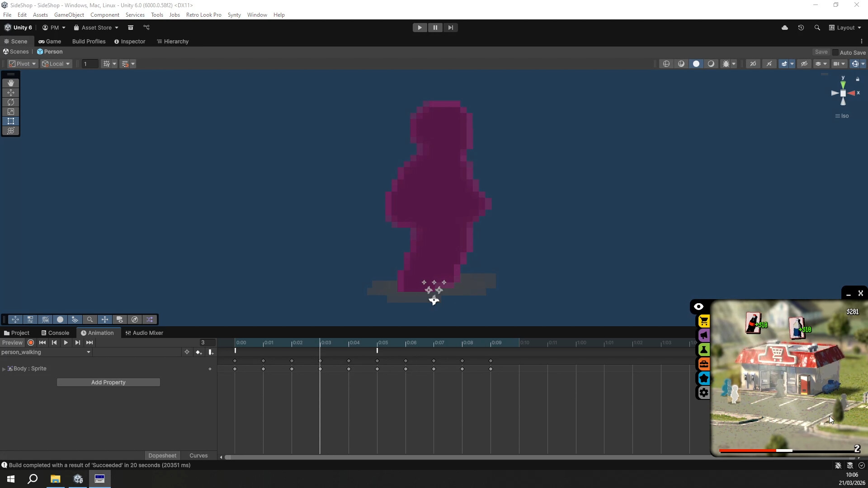Viewport: 868px width, 488px height.
Task: Toggle the shop overlay eye icon
Action: [x=698, y=307]
